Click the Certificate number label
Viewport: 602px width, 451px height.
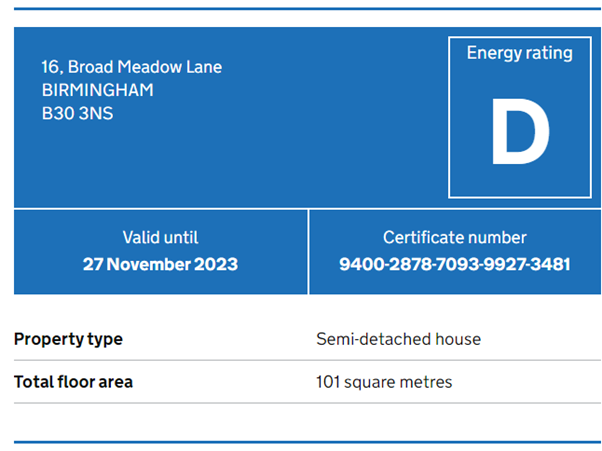click(x=455, y=238)
